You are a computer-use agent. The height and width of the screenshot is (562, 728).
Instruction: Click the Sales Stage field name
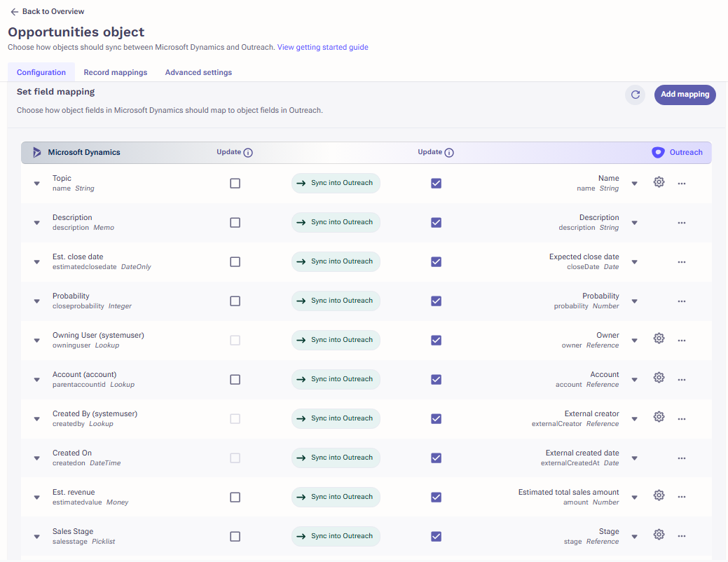(x=73, y=531)
